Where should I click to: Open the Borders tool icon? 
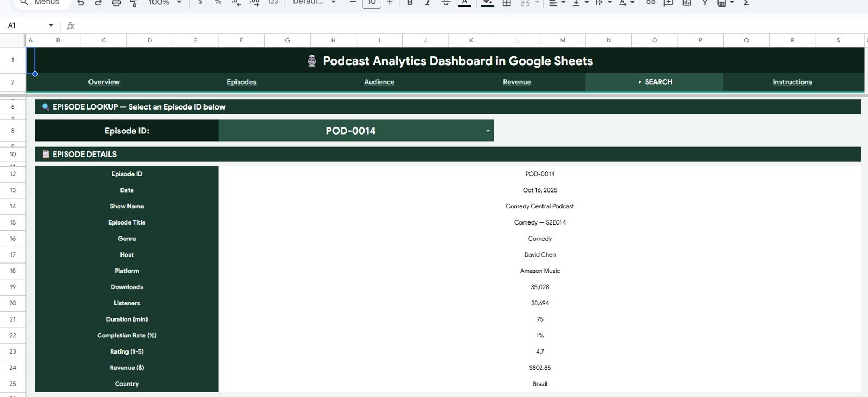click(507, 2)
